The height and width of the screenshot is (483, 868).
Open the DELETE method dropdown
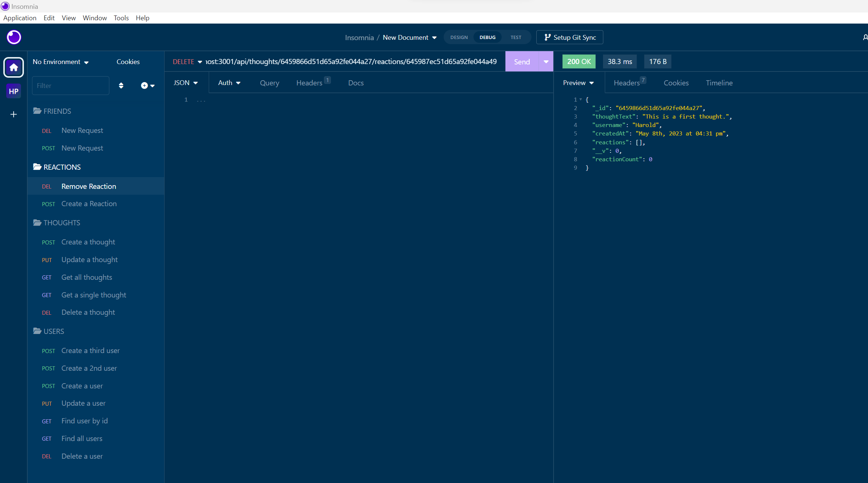(187, 61)
